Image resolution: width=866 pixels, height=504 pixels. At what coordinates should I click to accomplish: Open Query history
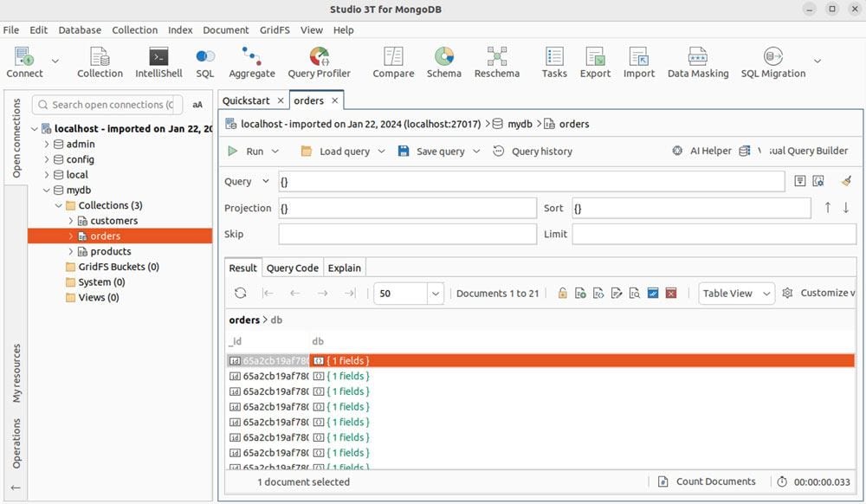[x=533, y=152]
